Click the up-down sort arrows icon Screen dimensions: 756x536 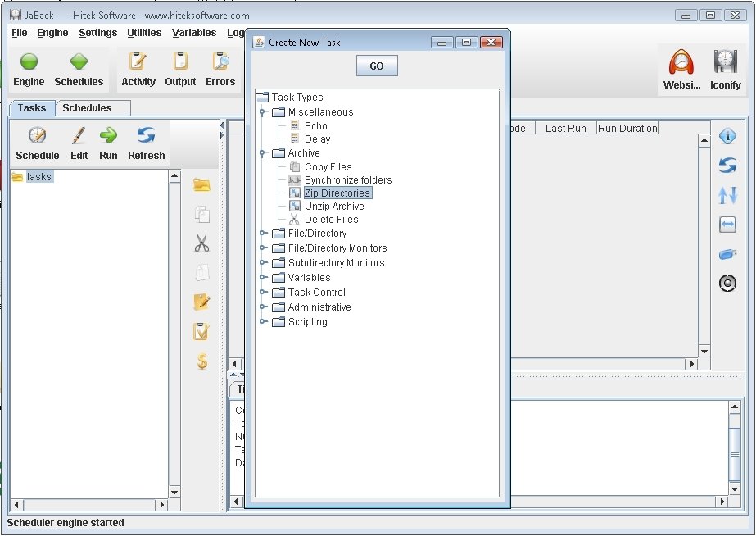(x=727, y=195)
